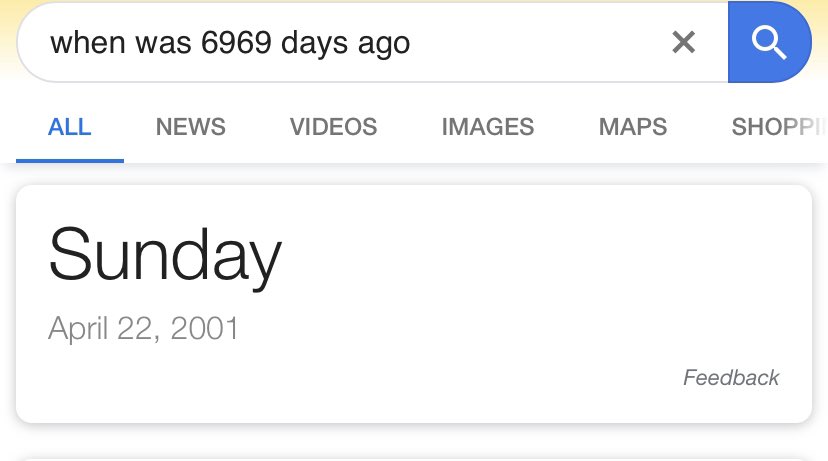This screenshot has height=461, width=828.
Task: Open the partially visible SHOPPING tab
Action: click(779, 127)
